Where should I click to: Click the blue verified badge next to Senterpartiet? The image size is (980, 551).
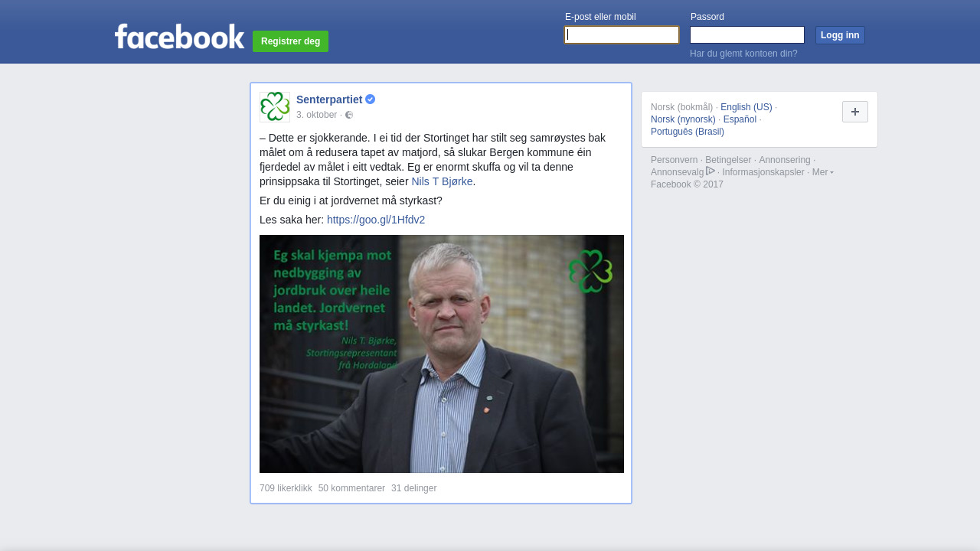pyautogui.click(x=370, y=99)
